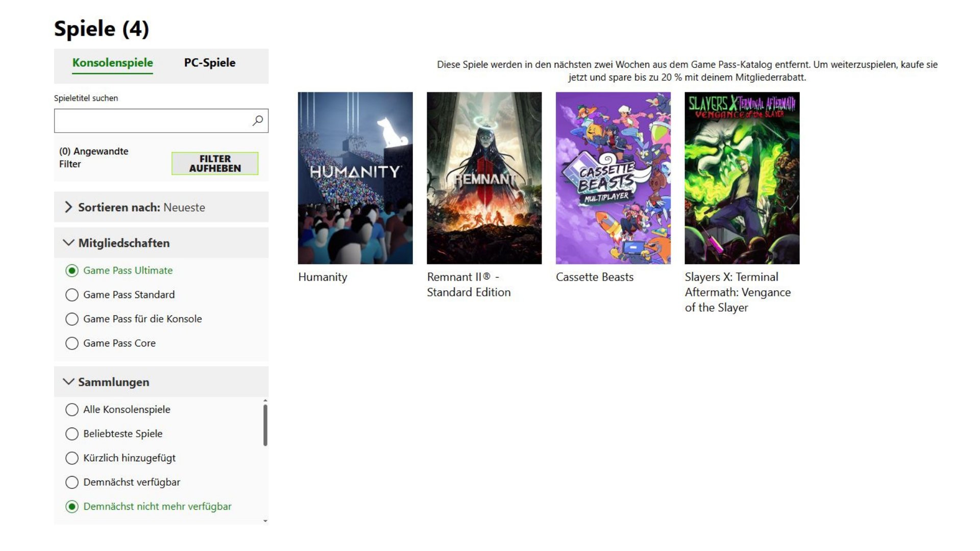Select Game Pass Ultimate radio button

pyautogui.click(x=72, y=270)
